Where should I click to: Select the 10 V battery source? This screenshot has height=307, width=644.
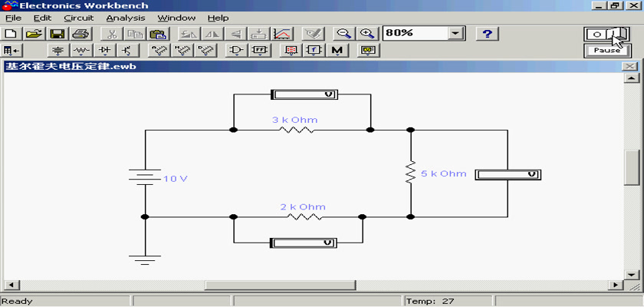(x=145, y=177)
